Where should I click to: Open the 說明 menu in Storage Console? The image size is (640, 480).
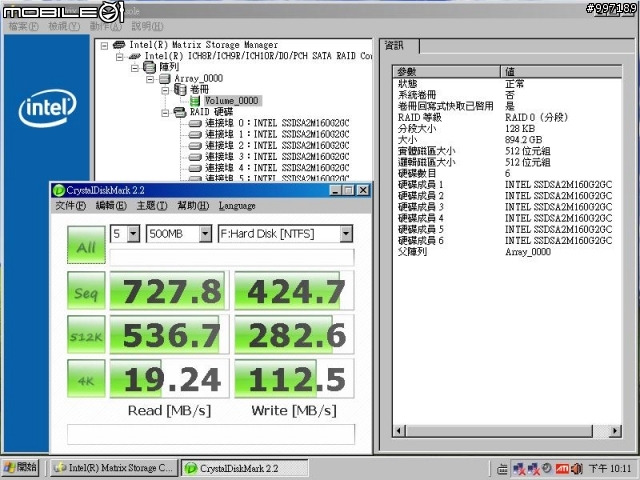coord(147,27)
